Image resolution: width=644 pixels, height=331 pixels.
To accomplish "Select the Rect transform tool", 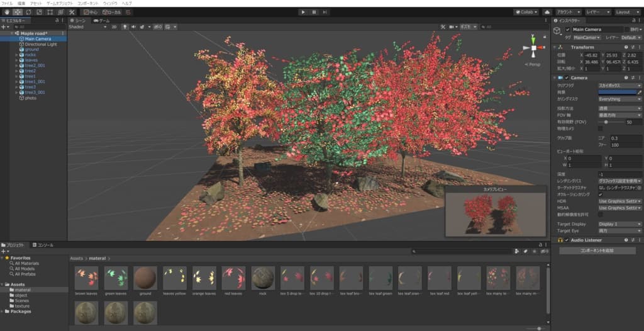I will (50, 12).
